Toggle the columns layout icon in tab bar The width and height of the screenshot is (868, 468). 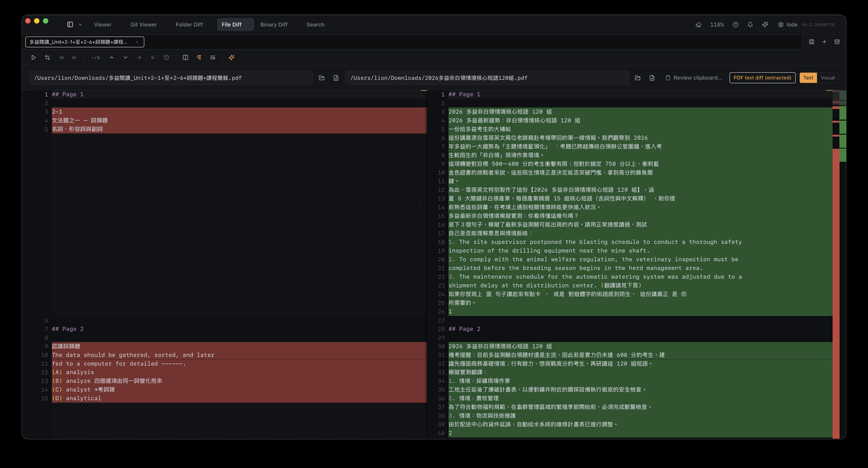coord(812,42)
